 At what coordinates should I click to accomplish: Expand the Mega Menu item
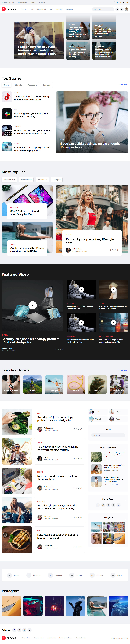(x=41, y=9)
